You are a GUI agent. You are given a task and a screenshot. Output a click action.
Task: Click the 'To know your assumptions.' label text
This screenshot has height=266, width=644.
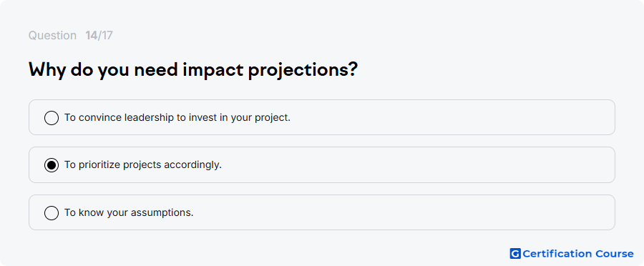(129, 212)
